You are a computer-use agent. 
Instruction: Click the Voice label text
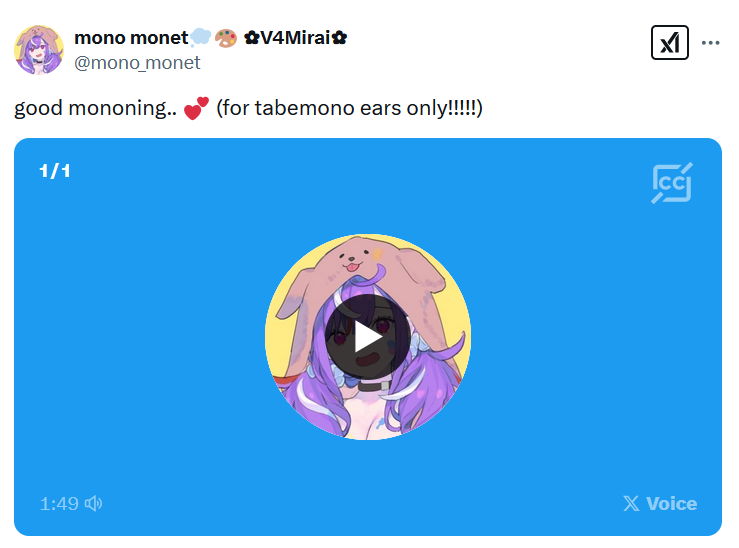tap(671, 504)
